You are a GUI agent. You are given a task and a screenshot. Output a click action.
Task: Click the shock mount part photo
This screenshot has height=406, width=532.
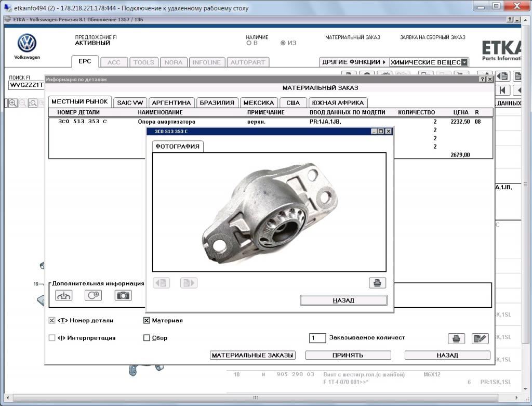[x=270, y=212]
